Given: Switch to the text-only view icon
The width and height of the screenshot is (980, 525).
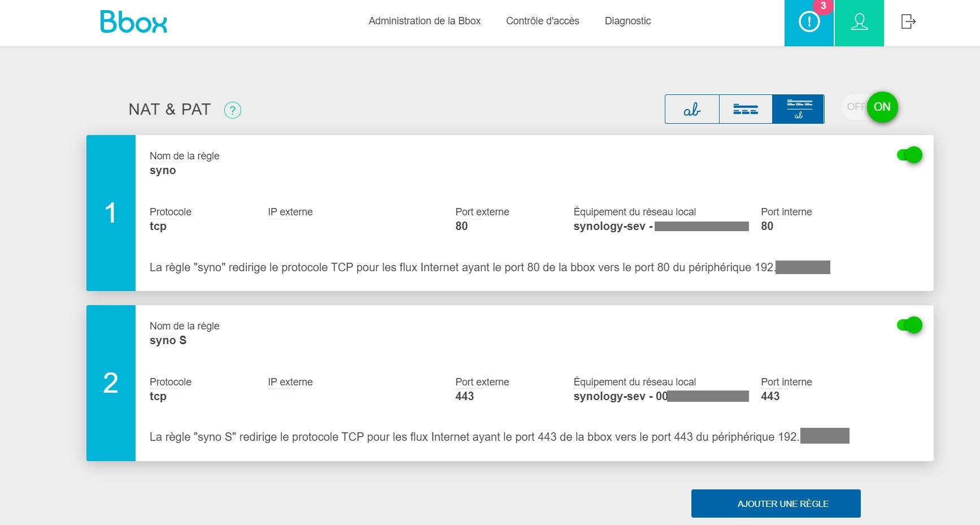Looking at the screenshot, I should point(692,109).
